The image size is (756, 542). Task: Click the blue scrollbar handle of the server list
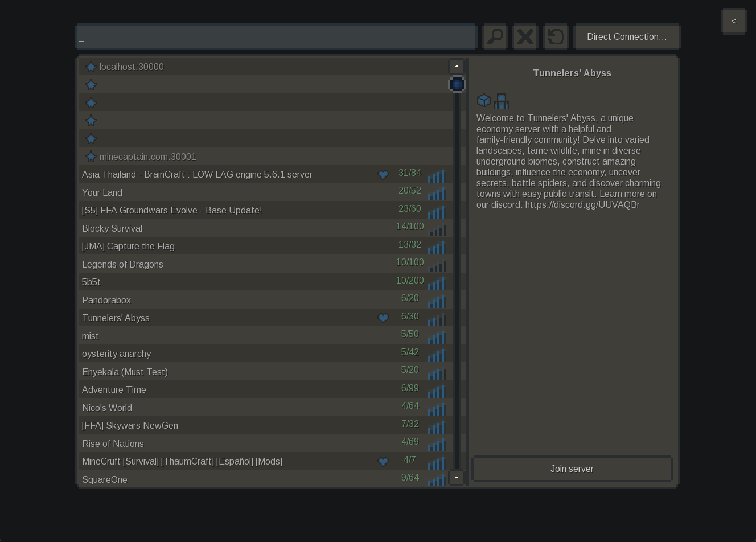coord(457,84)
